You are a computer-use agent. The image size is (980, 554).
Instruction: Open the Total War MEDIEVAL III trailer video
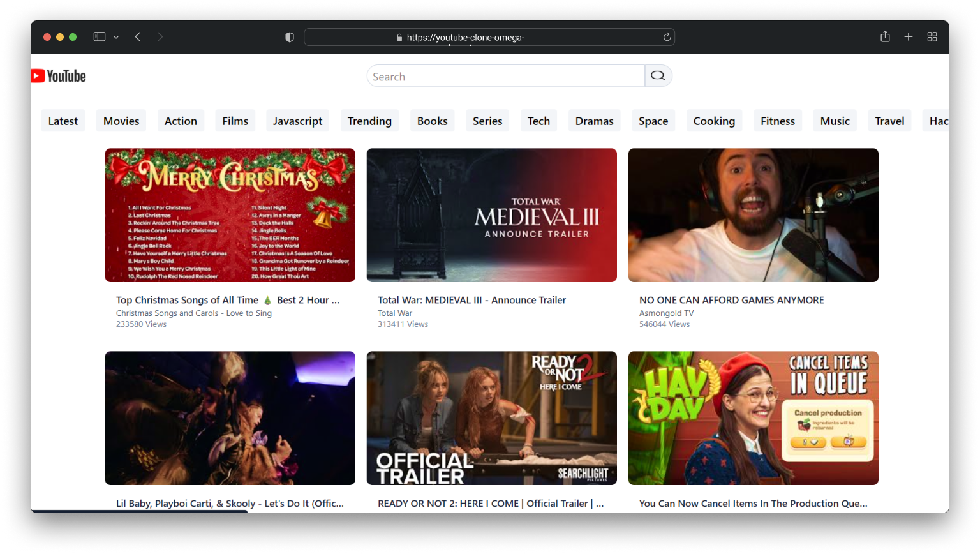[x=491, y=215]
